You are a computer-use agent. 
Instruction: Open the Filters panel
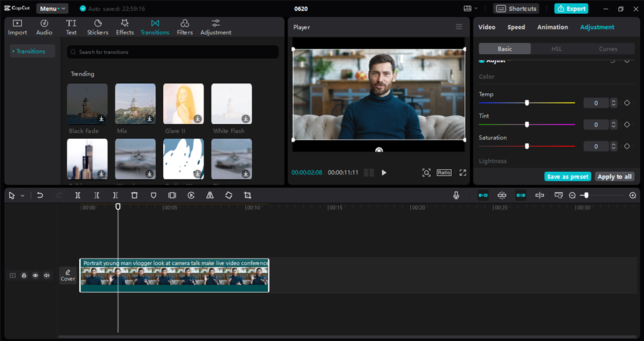click(x=185, y=27)
